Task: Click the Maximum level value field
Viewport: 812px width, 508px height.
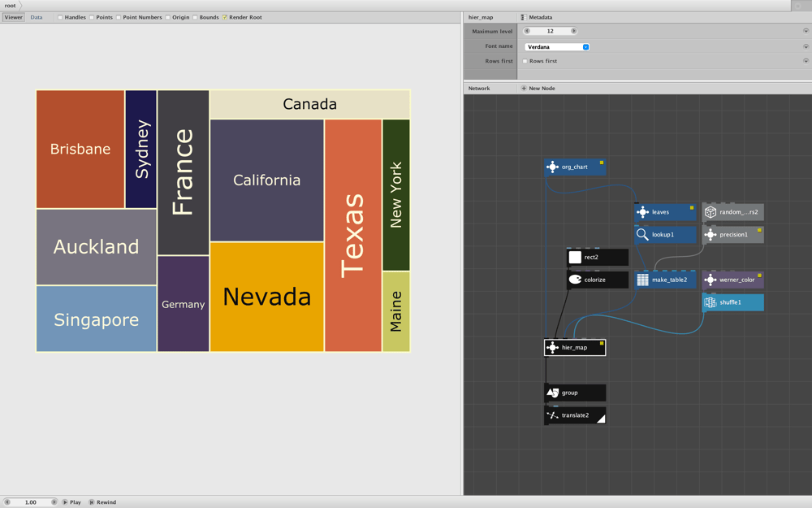Action: 551,31
